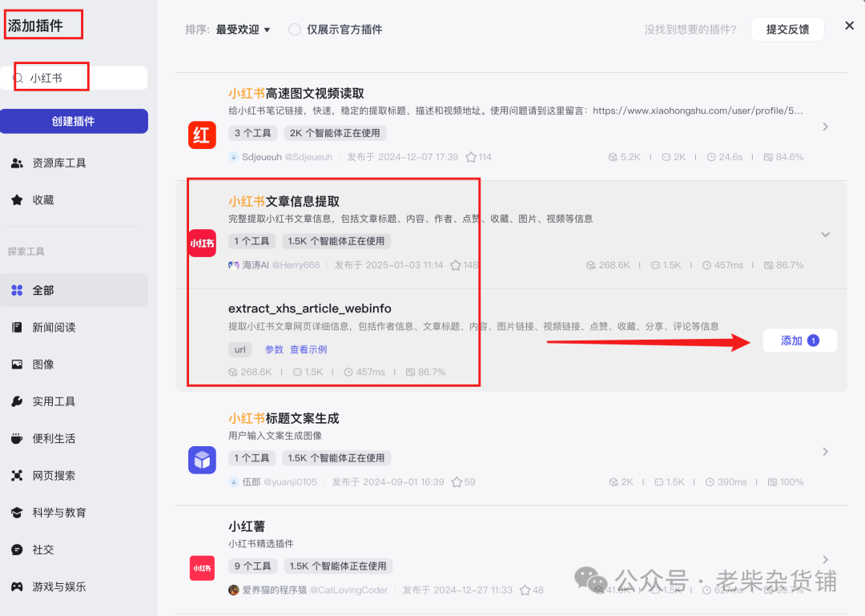Favorite 小红书高速图文视频读取 via star 114

(471, 157)
